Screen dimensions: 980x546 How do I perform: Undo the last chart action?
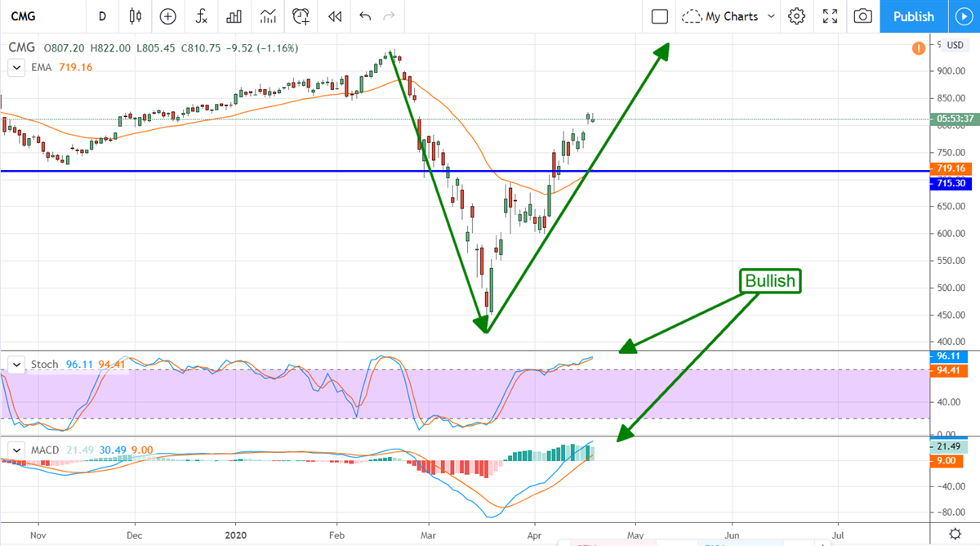(x=365, y=16)
